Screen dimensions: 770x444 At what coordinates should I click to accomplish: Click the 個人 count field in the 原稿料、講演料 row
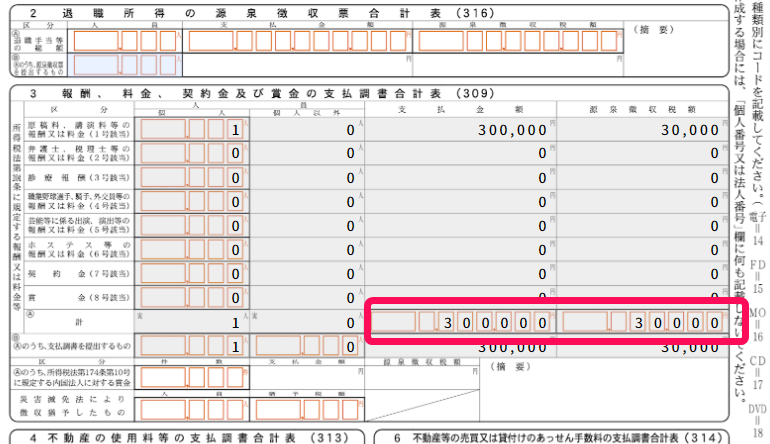pos(192,130)
